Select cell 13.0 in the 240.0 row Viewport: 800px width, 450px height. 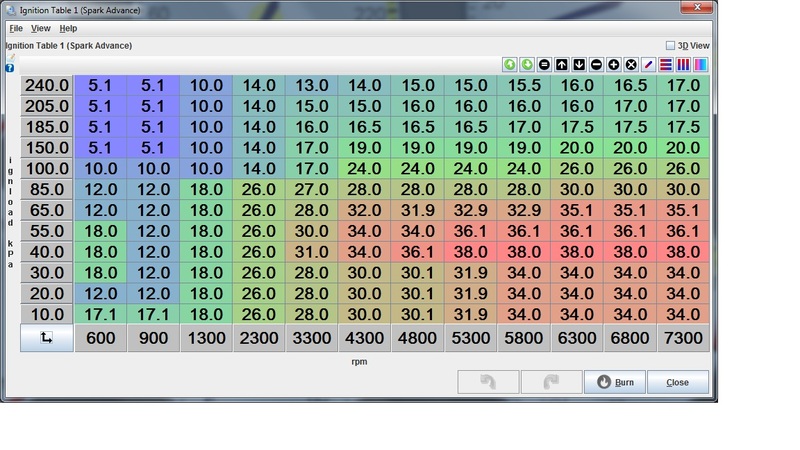click(312, 85)
